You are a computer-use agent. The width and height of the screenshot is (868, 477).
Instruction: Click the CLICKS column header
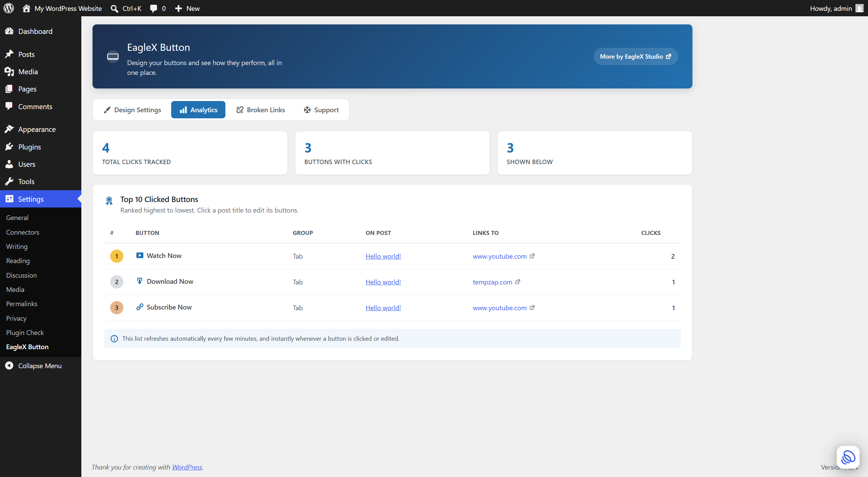coord(651,233)
